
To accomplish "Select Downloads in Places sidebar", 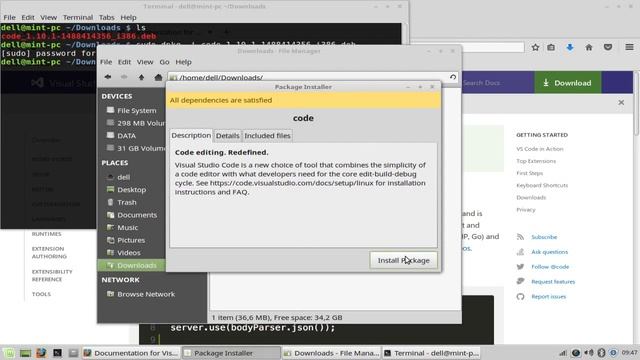I will pos(132,265).
